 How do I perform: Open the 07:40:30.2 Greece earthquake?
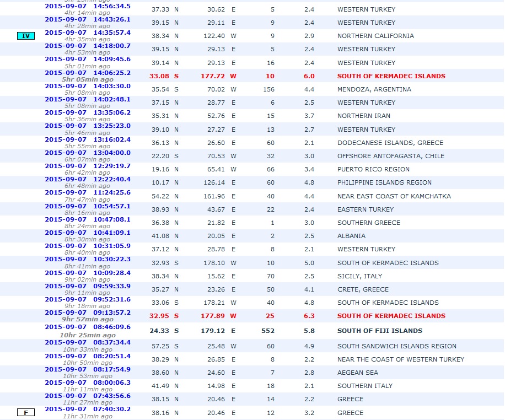point(88,409)
